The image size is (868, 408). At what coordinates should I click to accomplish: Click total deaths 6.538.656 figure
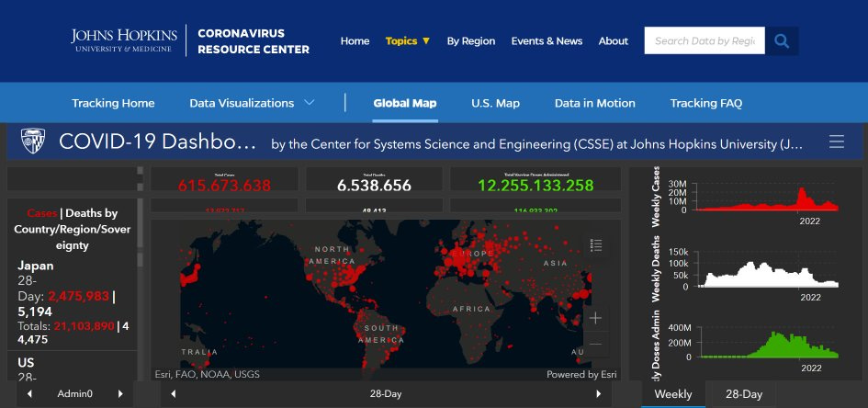coord(374,185)
